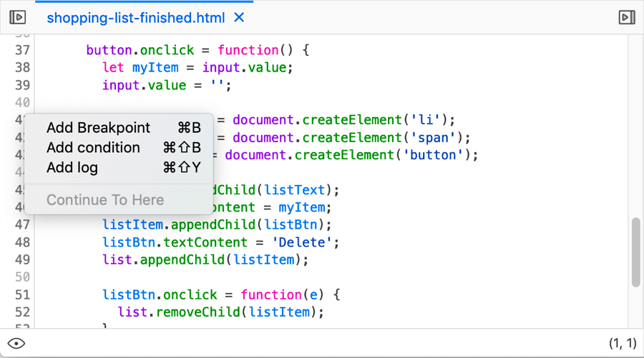Toggle the right debugger pane icon
Viewport: 644px width, 358px height.
(x=626, y=17)
